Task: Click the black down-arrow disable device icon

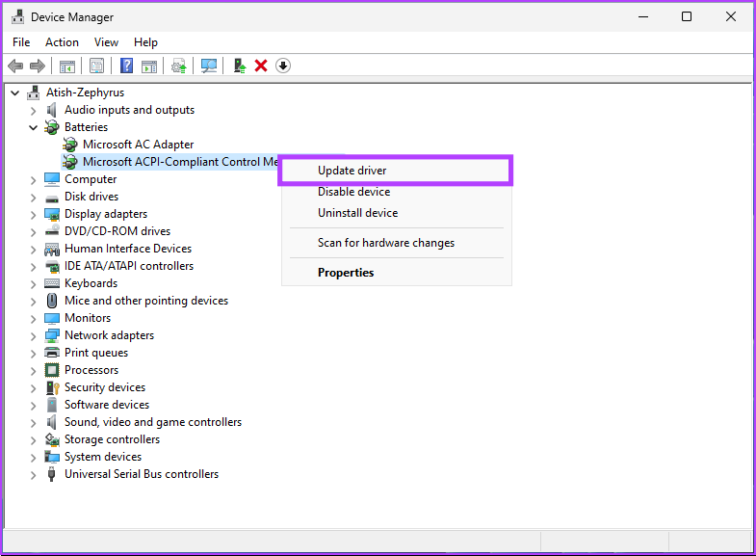Action: 283,66
